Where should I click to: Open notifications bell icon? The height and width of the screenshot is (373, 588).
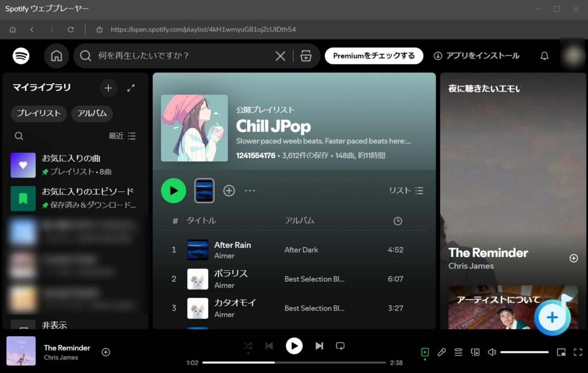tap(545, 56)
